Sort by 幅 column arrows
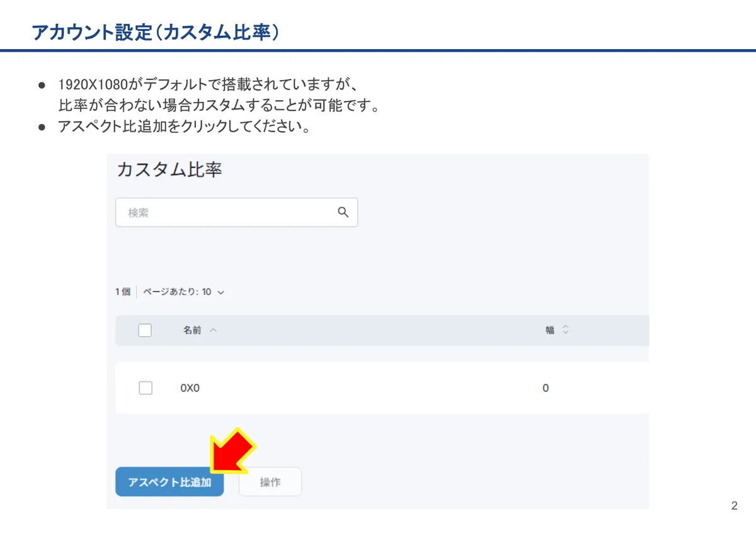 (x=565, y=330)
